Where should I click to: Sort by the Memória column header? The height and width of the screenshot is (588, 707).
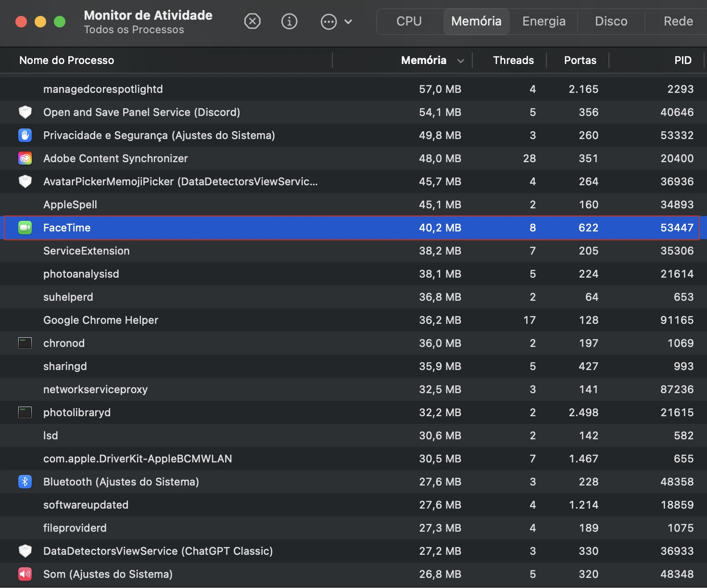pyautogui.click(x=424, y=60)
